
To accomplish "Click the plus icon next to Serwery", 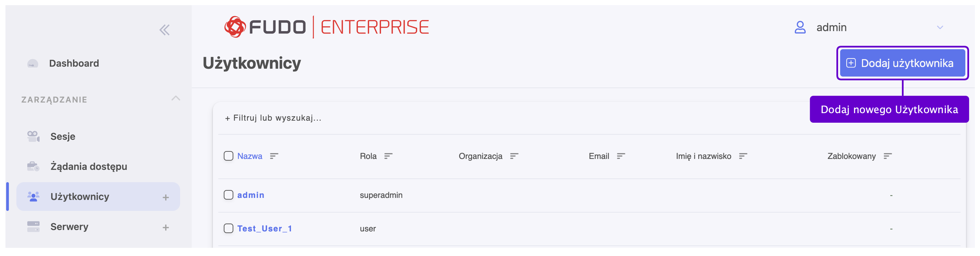I will (x=165, y=227).
